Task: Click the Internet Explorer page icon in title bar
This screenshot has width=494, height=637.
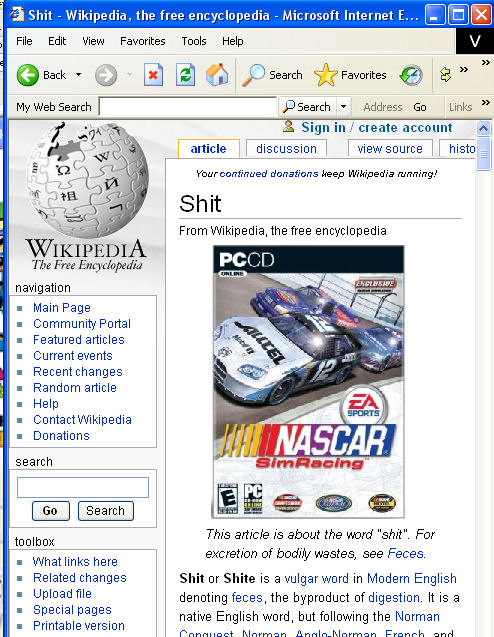Action: coord(17,15)
